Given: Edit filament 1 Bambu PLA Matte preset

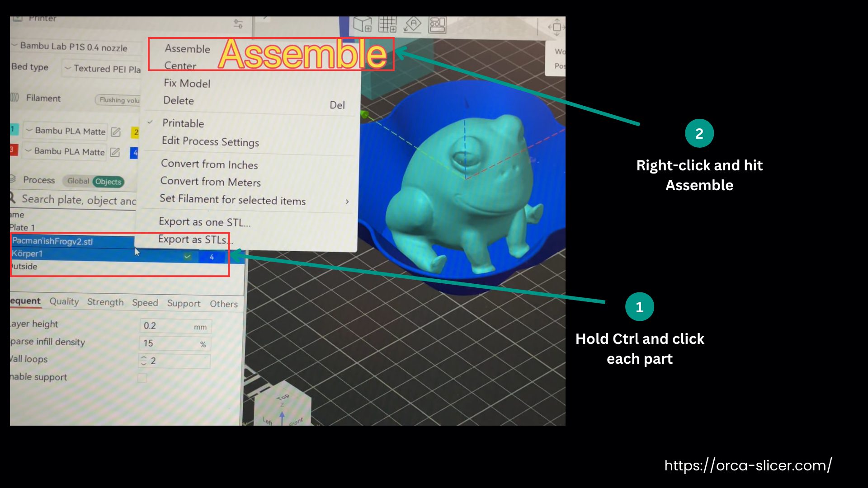Looking at the screenshot, I should pos(116,132).
